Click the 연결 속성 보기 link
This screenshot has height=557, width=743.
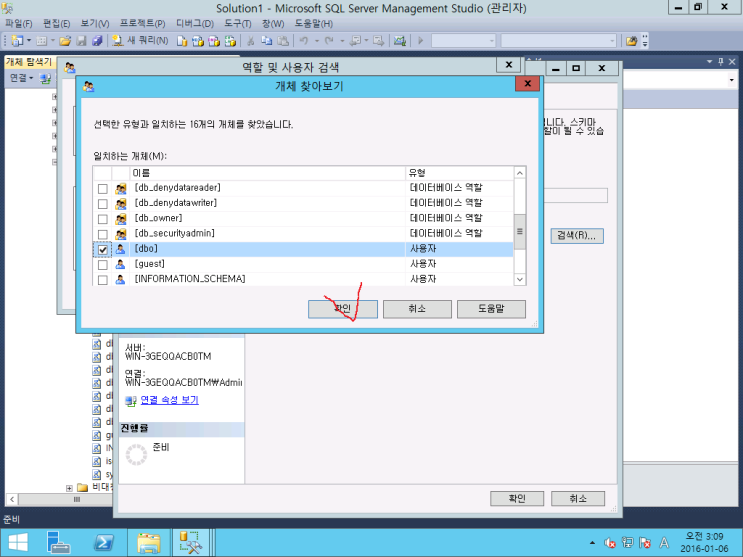(x=170, y=400)
